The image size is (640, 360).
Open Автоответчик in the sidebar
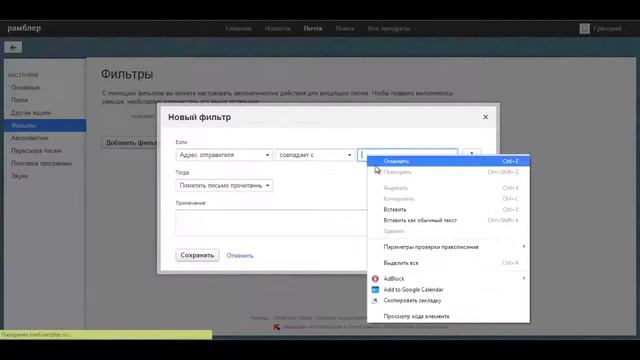point(29,138)
